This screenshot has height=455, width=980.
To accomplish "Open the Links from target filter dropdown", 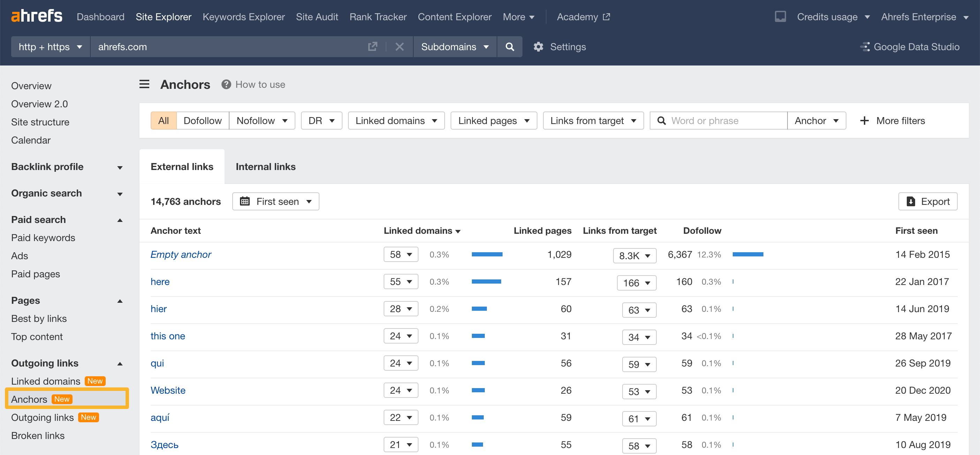I will (593, 121).
